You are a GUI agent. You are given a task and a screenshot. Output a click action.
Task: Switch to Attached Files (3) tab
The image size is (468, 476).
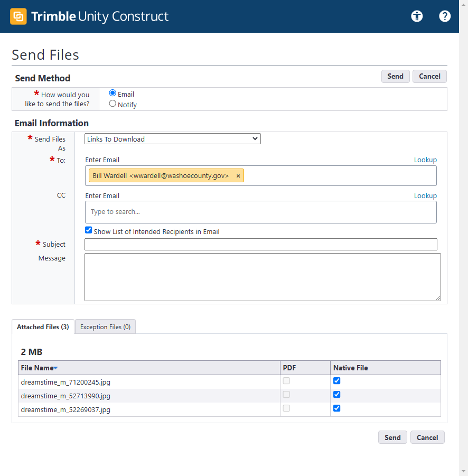(x=43, y=326)
